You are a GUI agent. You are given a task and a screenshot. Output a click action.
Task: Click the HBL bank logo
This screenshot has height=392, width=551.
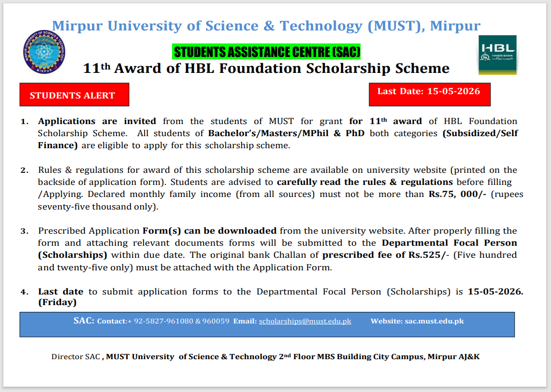497,55
